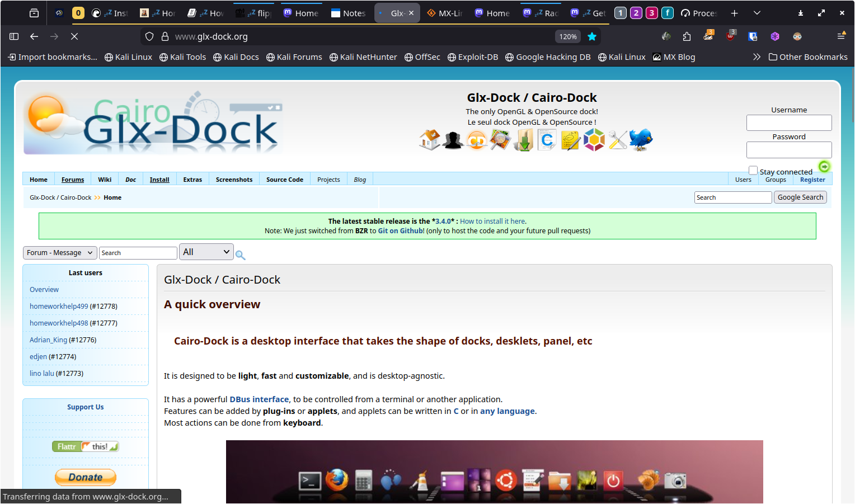
Task: Click the forum search magnifier icon
Action: tap(241, 255)
